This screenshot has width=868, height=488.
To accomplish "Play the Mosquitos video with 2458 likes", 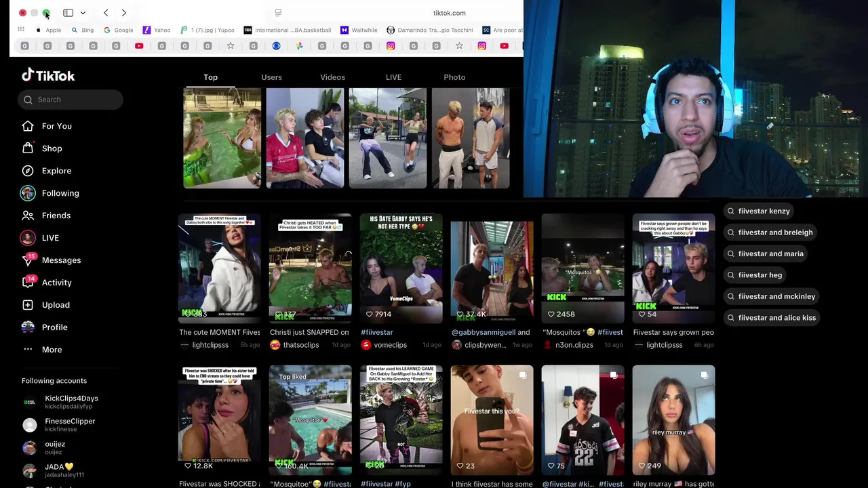I will (583, 268).
